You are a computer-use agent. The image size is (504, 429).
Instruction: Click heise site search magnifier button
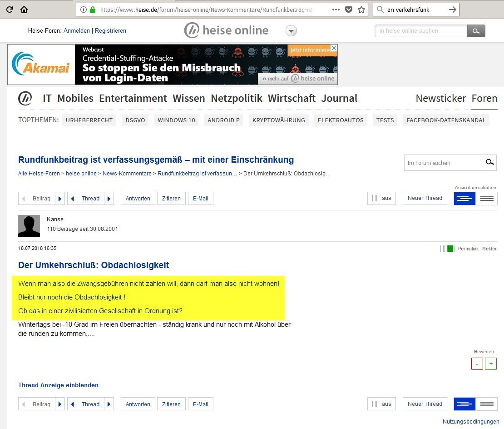click(476, 31)
